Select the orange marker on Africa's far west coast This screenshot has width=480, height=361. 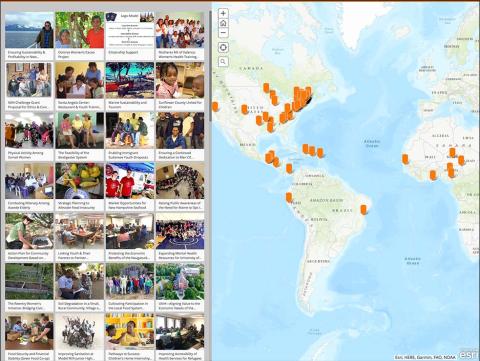(405, 159)
